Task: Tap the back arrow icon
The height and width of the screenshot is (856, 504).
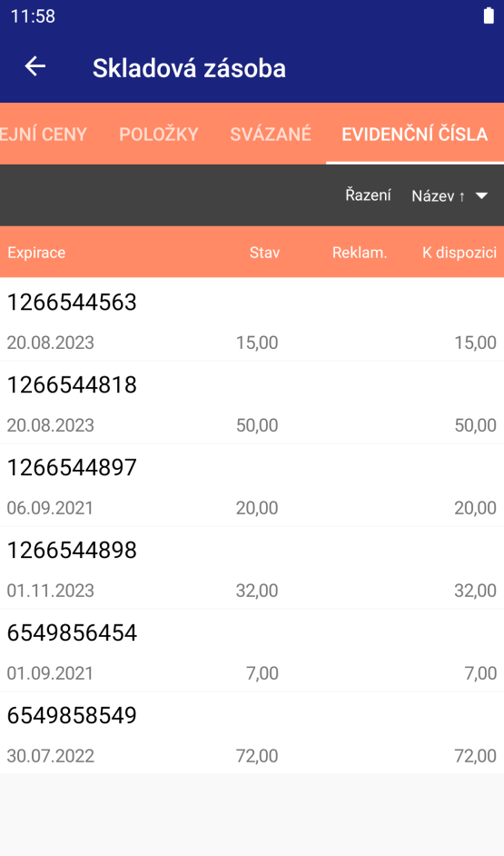Action: coord(35,66)
